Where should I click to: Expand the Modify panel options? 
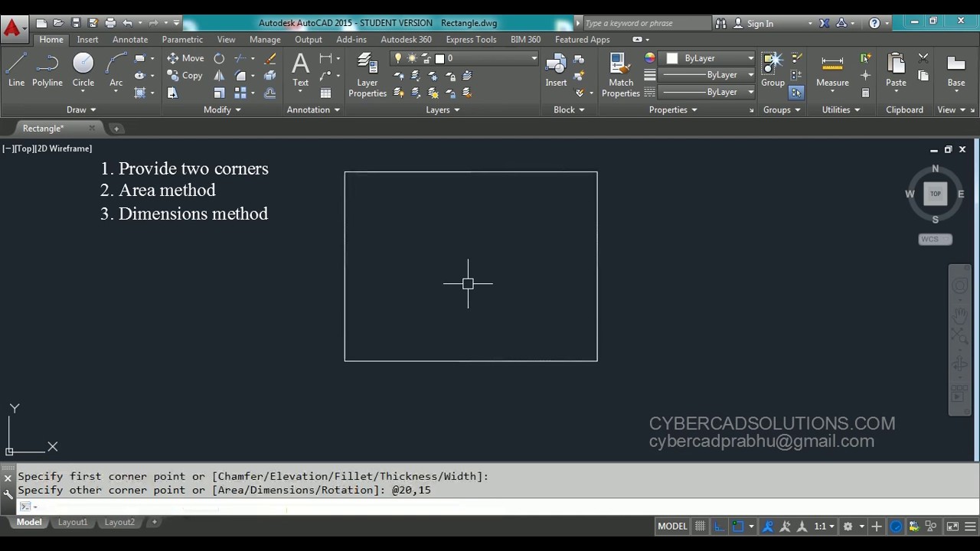(x=222, y=109)
